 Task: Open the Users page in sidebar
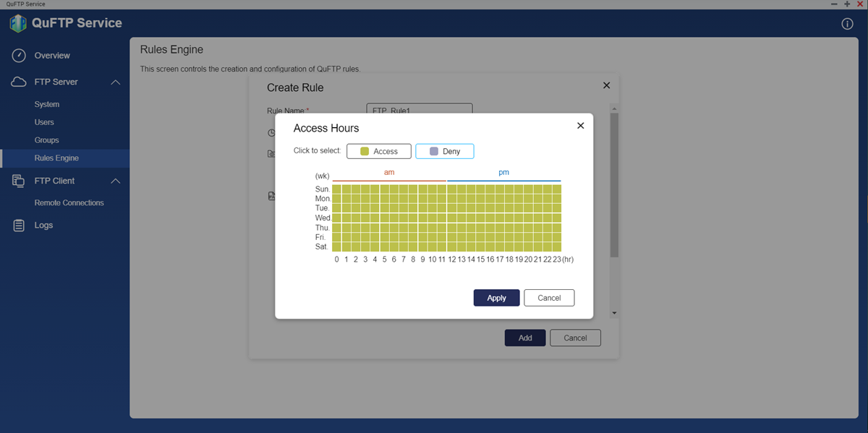tap(44, 122)
